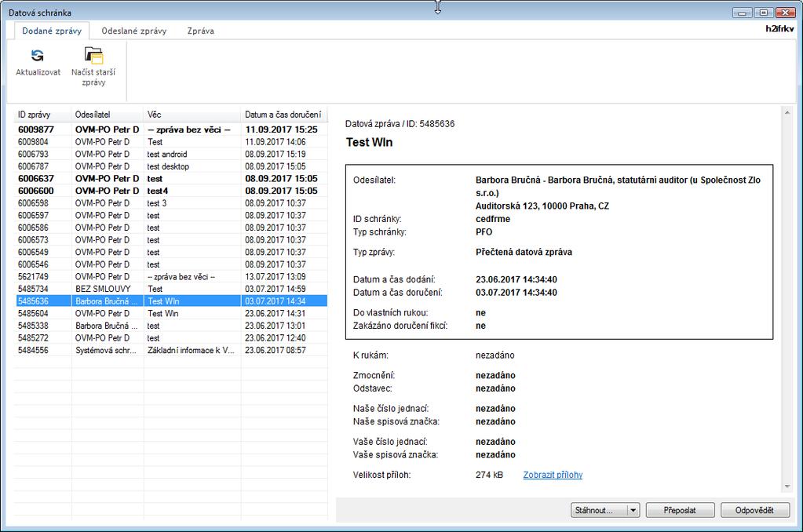803x532 pixels.
Task: Open the Zpráva tab
Action: [201, 31]
